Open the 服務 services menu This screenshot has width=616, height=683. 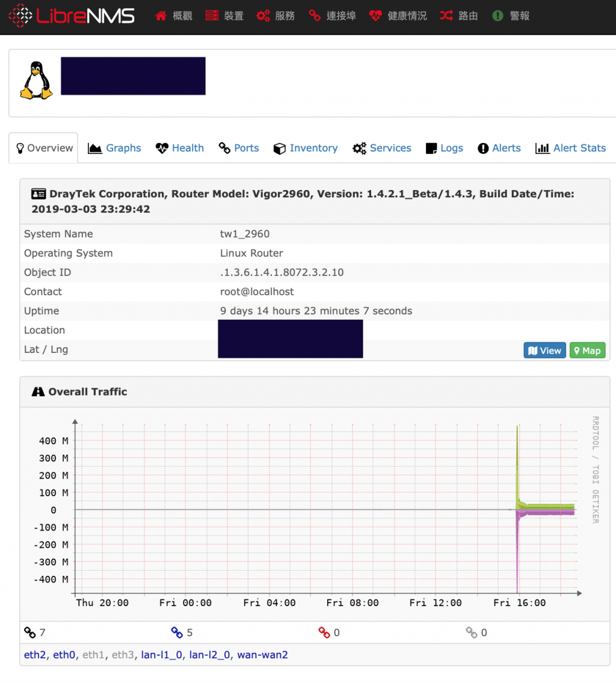point(276,16)
